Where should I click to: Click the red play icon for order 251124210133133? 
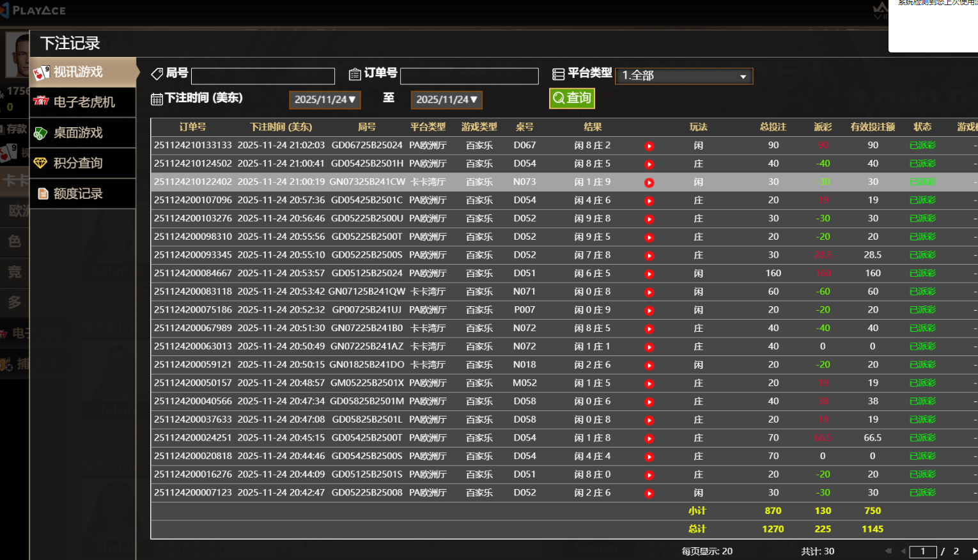649,146
